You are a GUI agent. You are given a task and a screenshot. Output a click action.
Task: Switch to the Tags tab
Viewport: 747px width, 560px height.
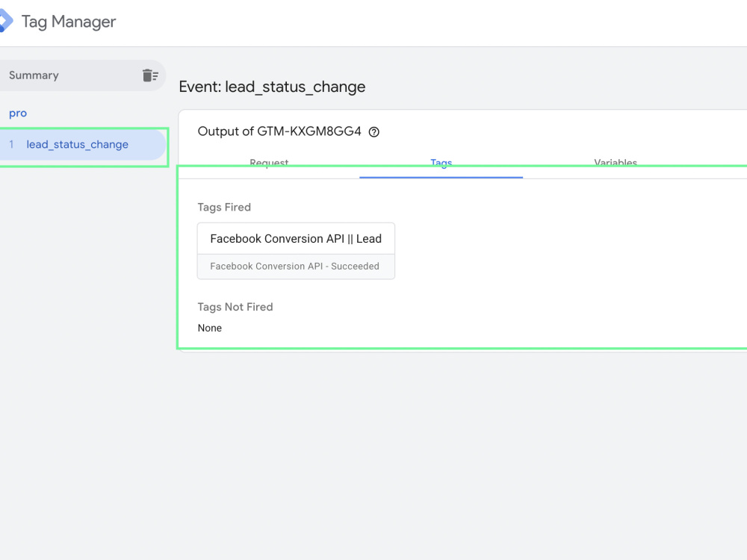441,164
